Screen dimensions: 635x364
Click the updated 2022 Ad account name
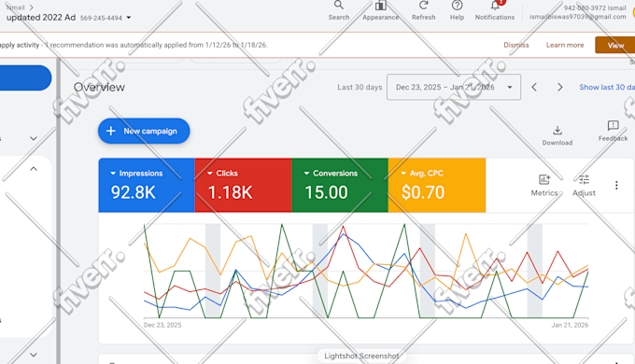41,18
